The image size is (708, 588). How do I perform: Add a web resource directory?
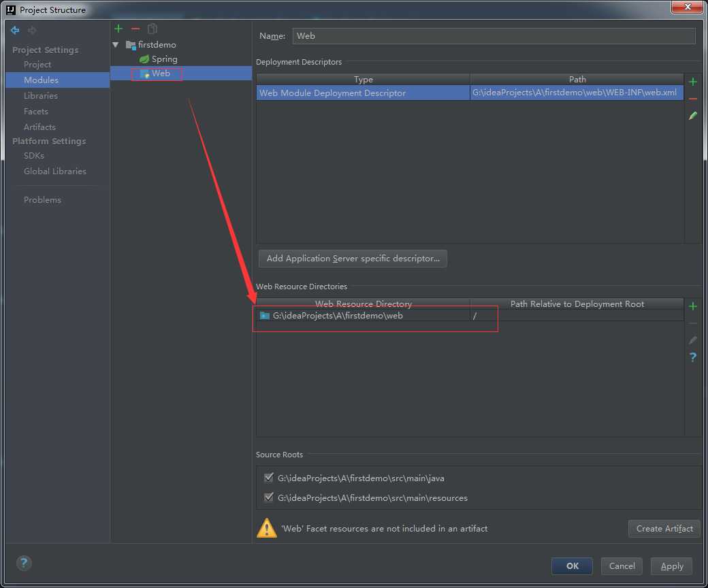click(x=693, y=307)
